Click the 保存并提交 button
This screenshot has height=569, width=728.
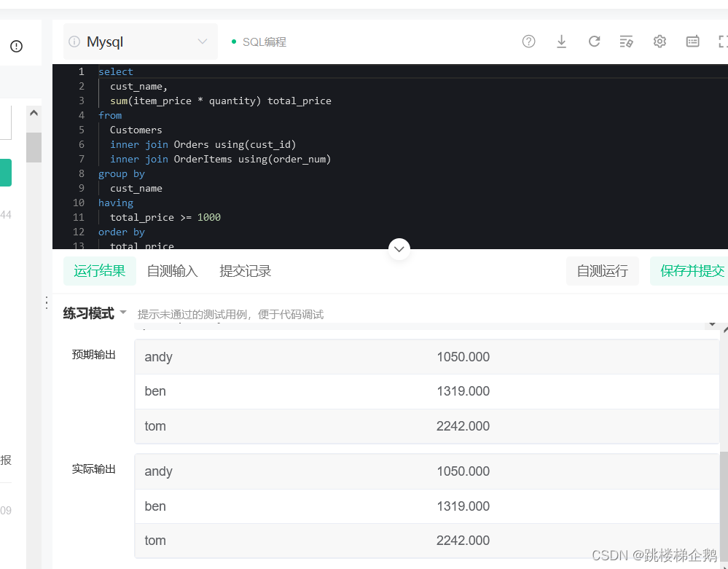pos(689,271)
